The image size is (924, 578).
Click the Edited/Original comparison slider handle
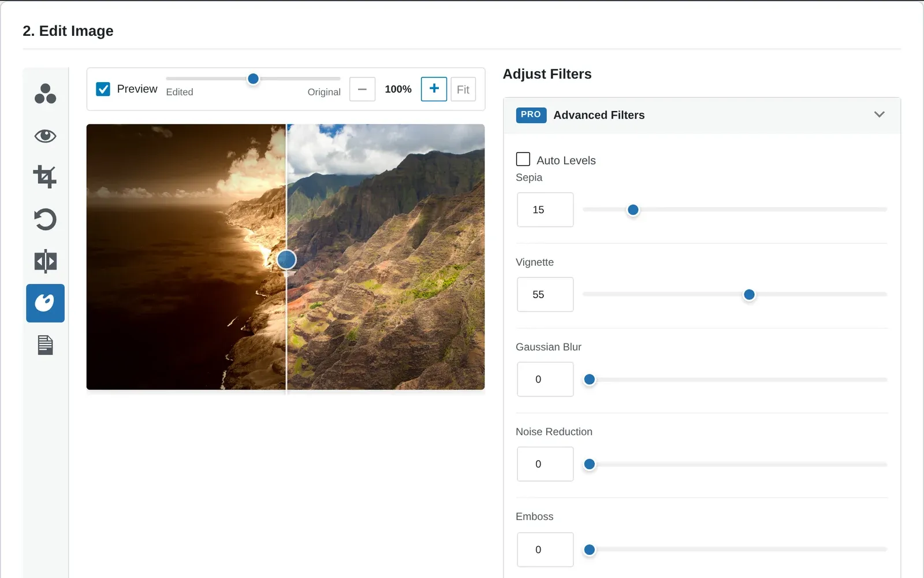click(253, 79)
